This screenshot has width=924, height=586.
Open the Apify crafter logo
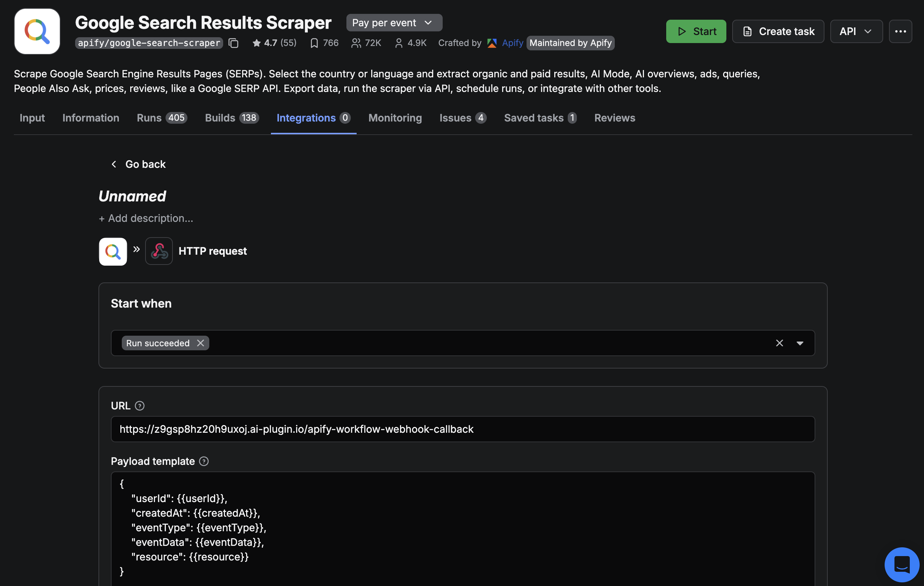(x=492, y=43)
